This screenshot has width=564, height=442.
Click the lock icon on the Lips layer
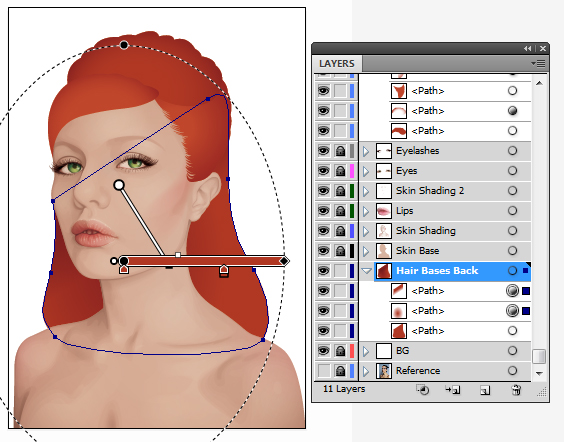point(340,211)
